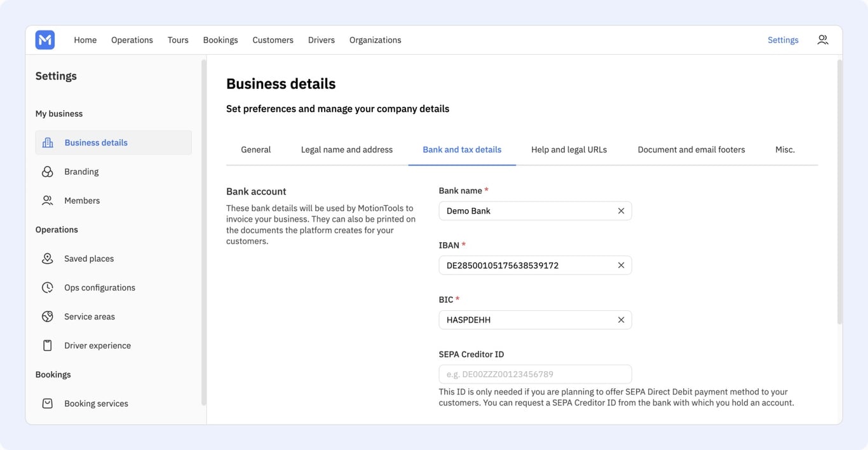Click the MotionTools logo icon

(x=45, y=40)
